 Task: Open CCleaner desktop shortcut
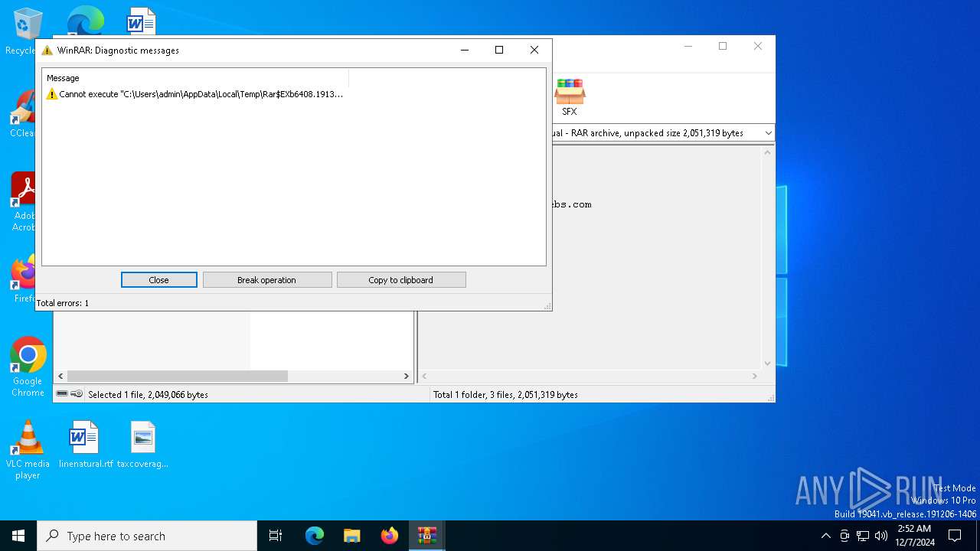click(x=25, y=115)
